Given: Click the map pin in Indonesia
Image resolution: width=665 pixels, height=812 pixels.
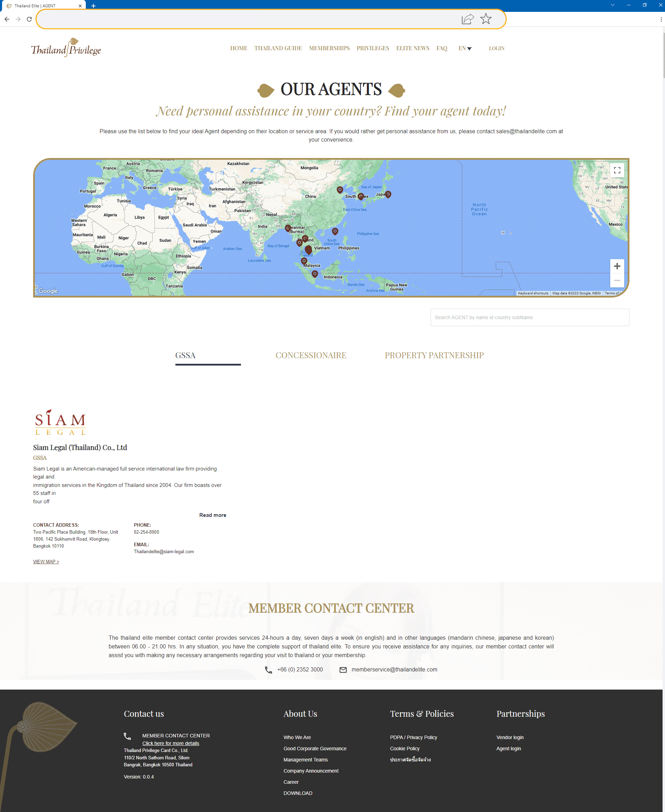Looking at the screenshot, I should (x=315, y=274).
